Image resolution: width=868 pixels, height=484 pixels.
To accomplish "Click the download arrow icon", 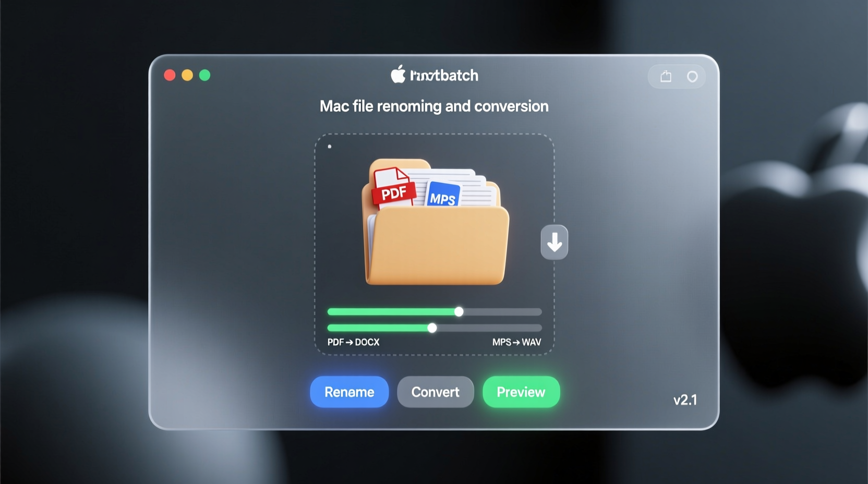I will [554, 242].
